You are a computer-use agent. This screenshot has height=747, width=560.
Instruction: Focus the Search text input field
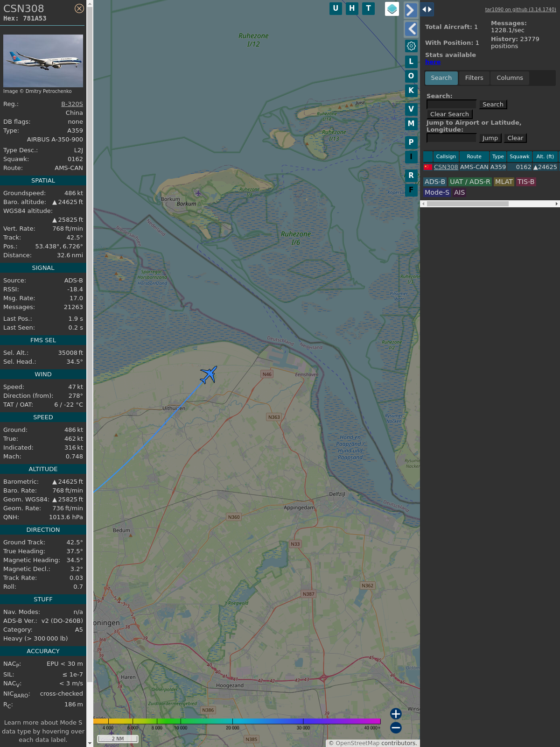click(x=451, y=105)
